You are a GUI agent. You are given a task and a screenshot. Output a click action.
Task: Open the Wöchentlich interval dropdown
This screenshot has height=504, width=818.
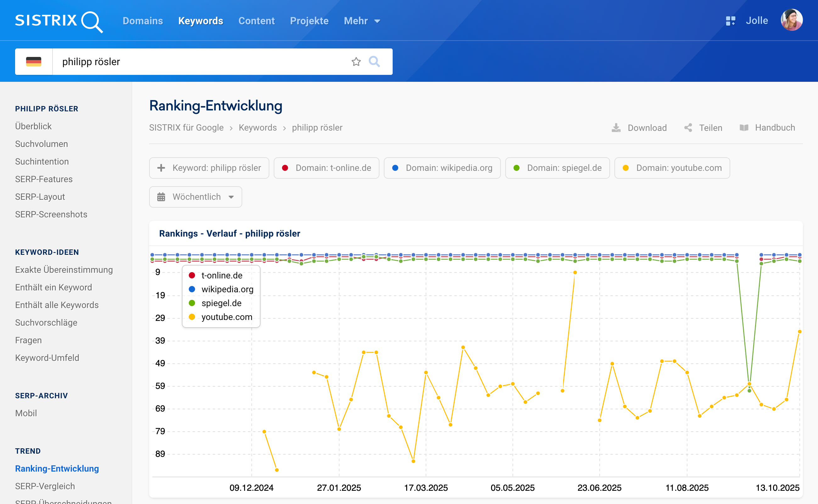coord(196,197)
